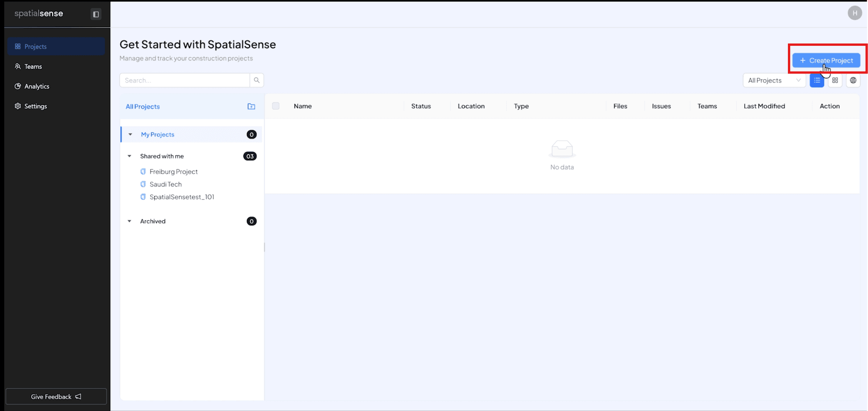The image size is (868, 411).
Task: Collapse the sidebar using the panel toggle icon
Action: [x=96, y=14]
